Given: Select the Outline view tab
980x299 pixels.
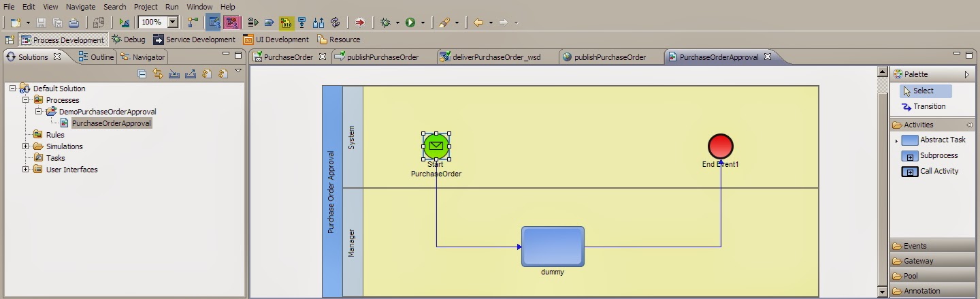Looking at the screenshot, I should pyautogui.click(x=96, y=57).
